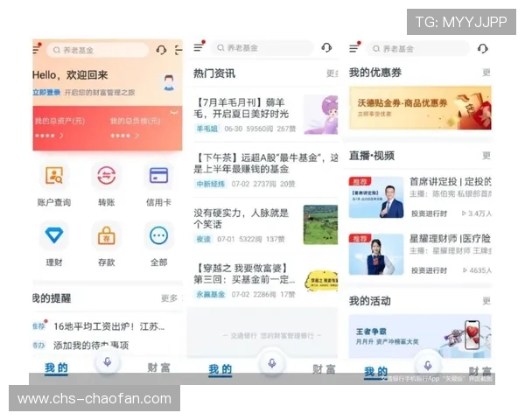
Task: Open the 星耀理财师 video thumbnail
Action: [376, 255]
